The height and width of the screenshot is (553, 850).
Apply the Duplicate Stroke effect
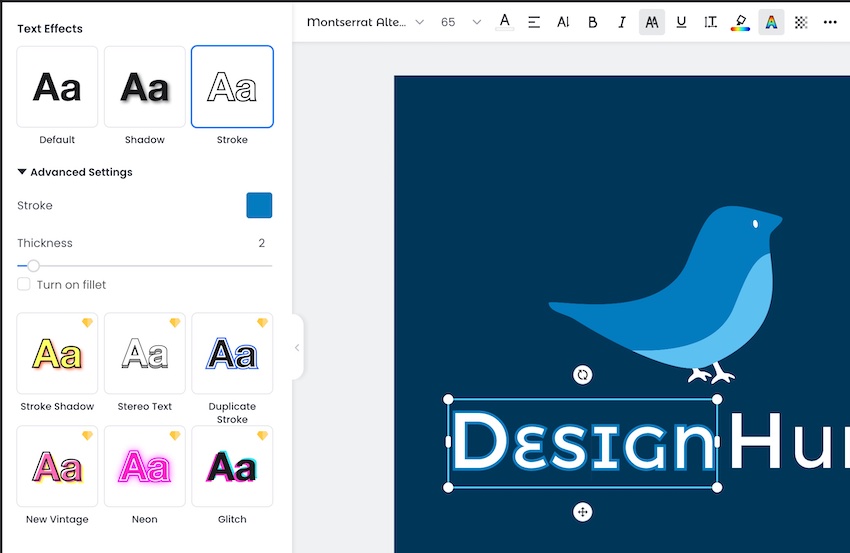tap(232, 353)
